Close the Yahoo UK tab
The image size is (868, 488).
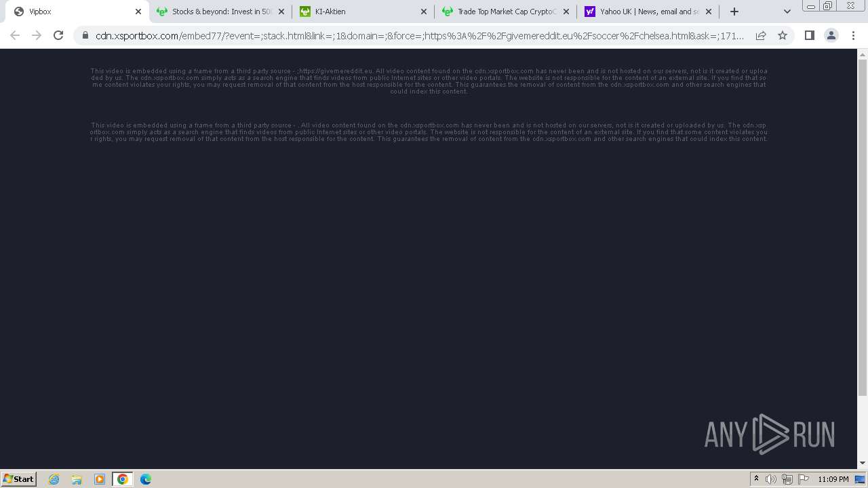709,12
